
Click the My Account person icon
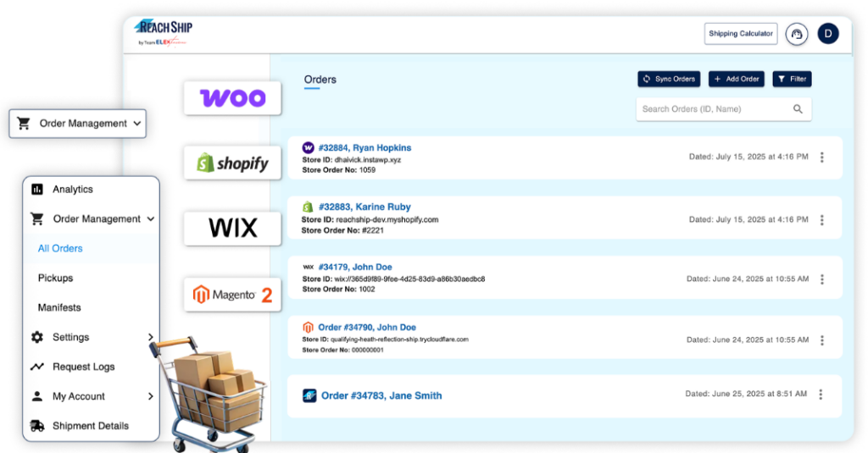[x=37, y=396]
